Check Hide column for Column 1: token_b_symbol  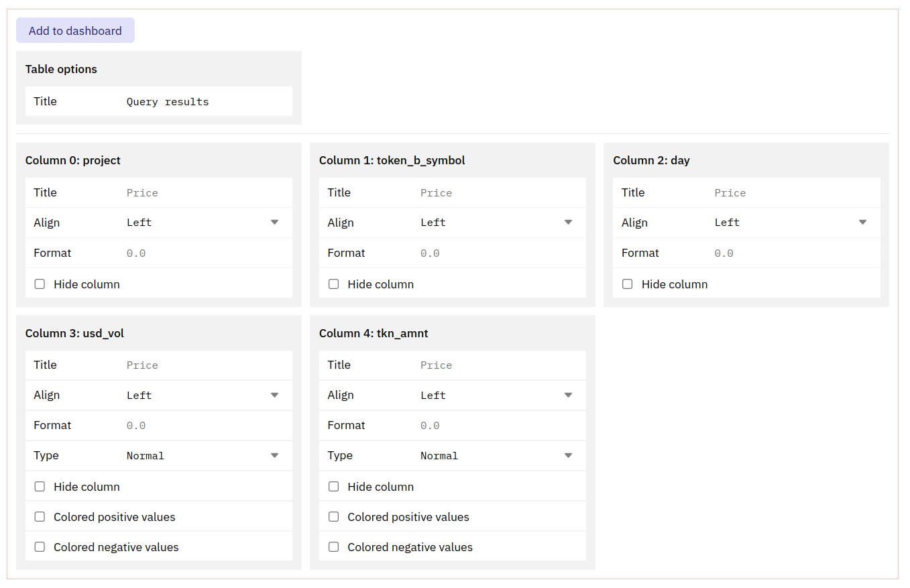click(x=333, y=284)
